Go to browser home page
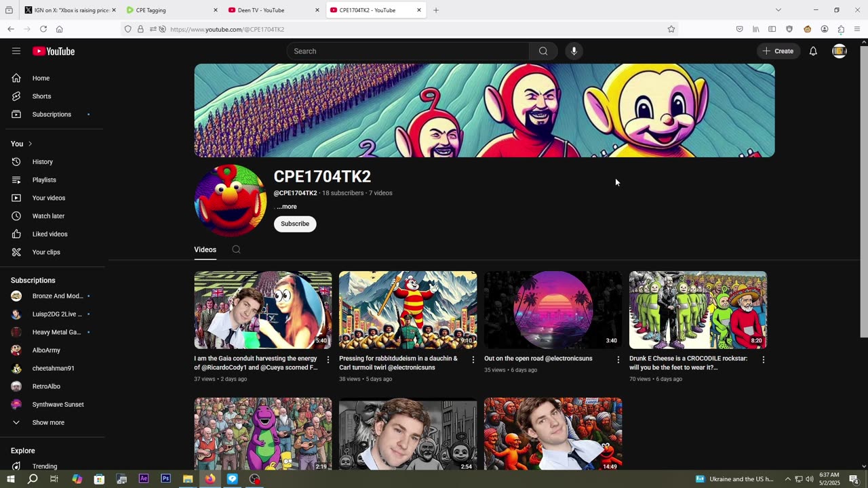Screen dimensions: 868x488 click(60, 29)
